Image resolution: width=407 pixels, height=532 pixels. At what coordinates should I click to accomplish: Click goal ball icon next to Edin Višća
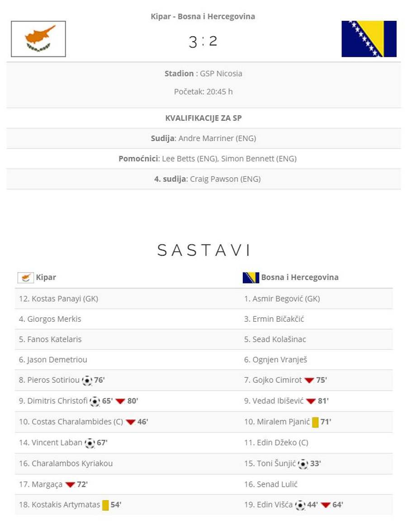click(x=300, y=505)
